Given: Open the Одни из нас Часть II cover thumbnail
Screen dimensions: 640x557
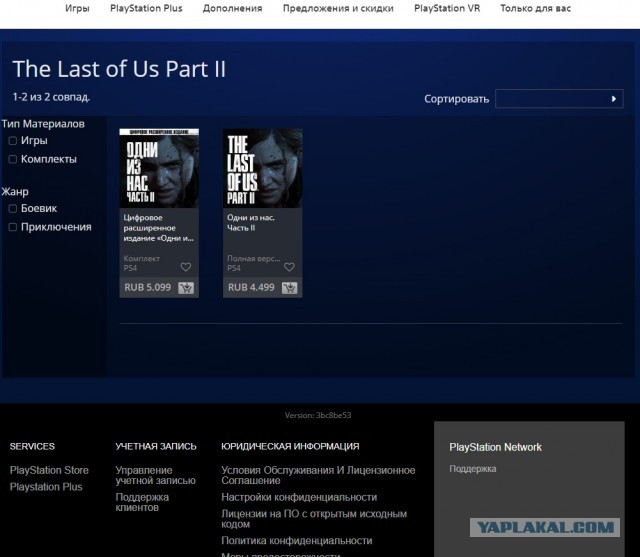Looking at the screenshot, I should (159, 168).
